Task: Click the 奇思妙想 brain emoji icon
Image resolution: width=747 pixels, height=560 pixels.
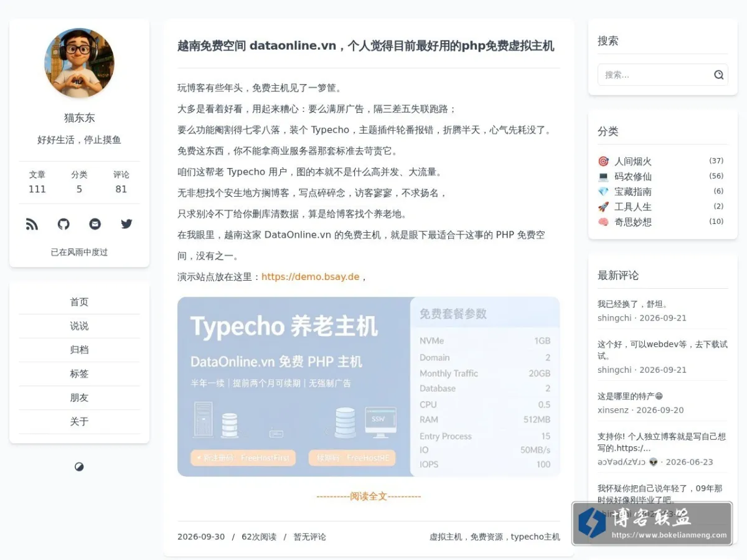Action: pos(603,222)
